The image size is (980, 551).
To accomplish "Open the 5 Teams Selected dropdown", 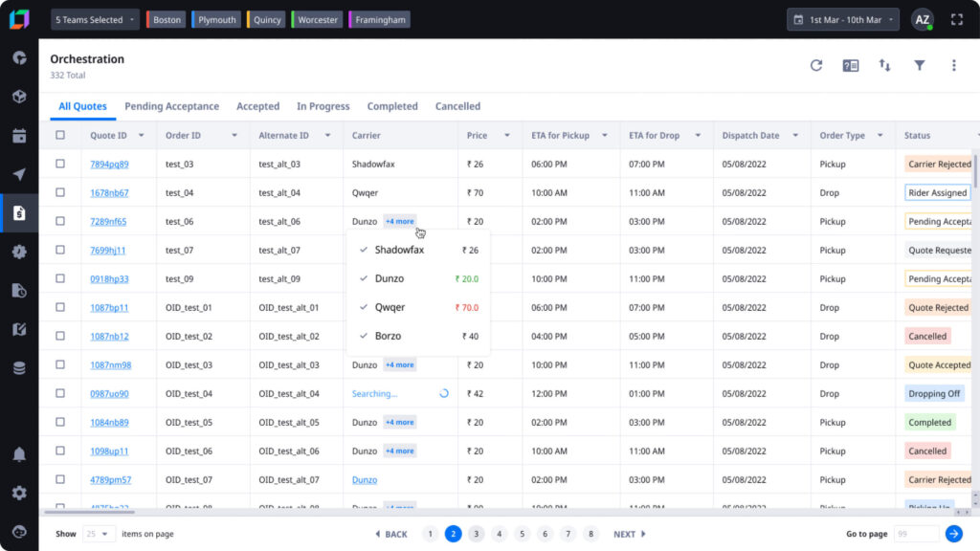I will click(x=95, y=19).
